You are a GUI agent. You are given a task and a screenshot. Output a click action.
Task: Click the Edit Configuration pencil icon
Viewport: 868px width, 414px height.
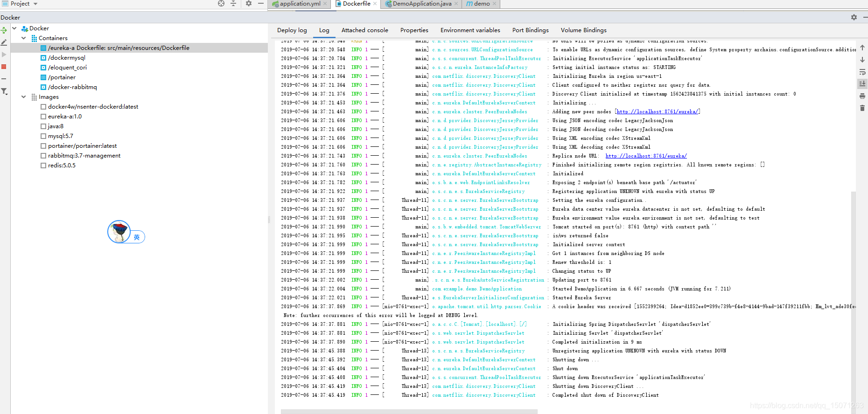(4, 42)
